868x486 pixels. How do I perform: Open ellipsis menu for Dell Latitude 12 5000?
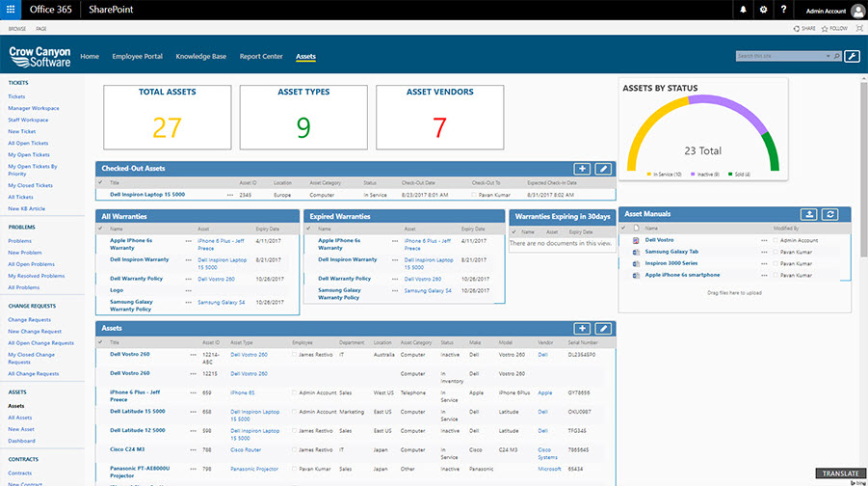(x=194, y=431)
